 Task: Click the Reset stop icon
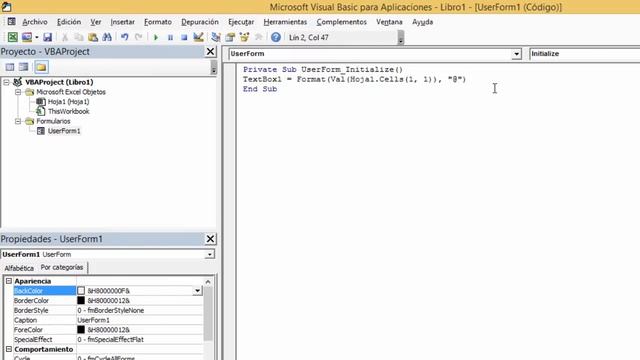184,37
